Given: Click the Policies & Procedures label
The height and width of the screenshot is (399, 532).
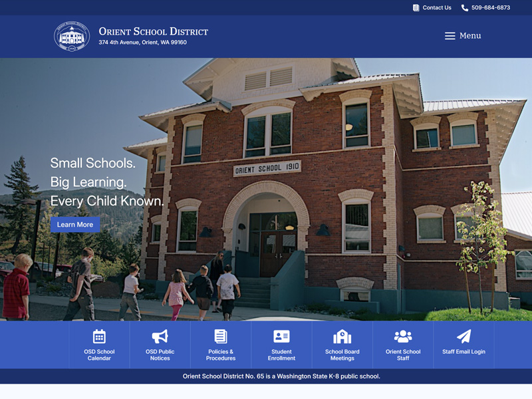Looking at the screenshot, I should click(221, 355).
